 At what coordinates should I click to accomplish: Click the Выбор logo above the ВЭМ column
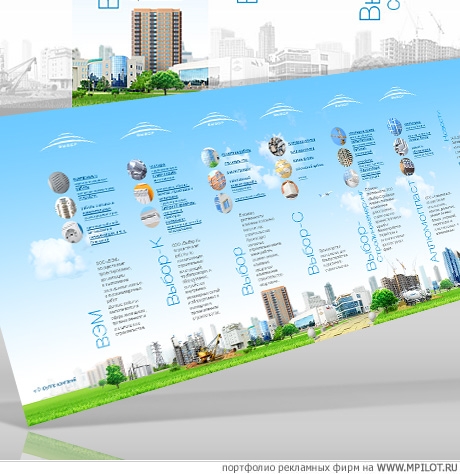click(x=68, y=142)
